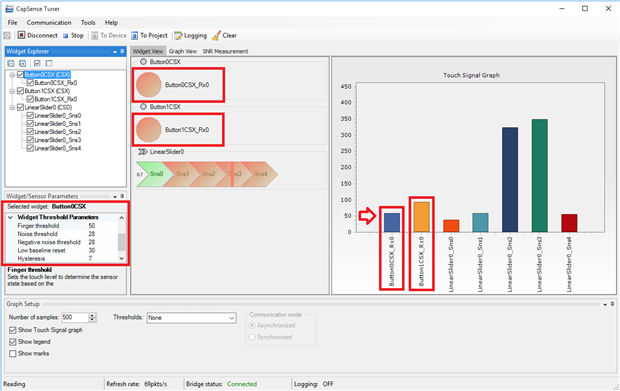This screenshot has width=620, height=391.
Task: Select slider segment Sns1
Action: tap(182, 174)
